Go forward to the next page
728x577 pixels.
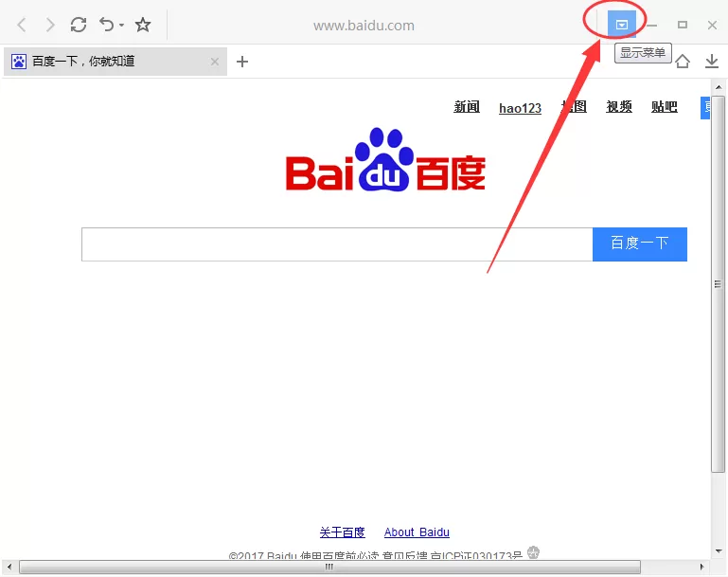coord(50,25)
